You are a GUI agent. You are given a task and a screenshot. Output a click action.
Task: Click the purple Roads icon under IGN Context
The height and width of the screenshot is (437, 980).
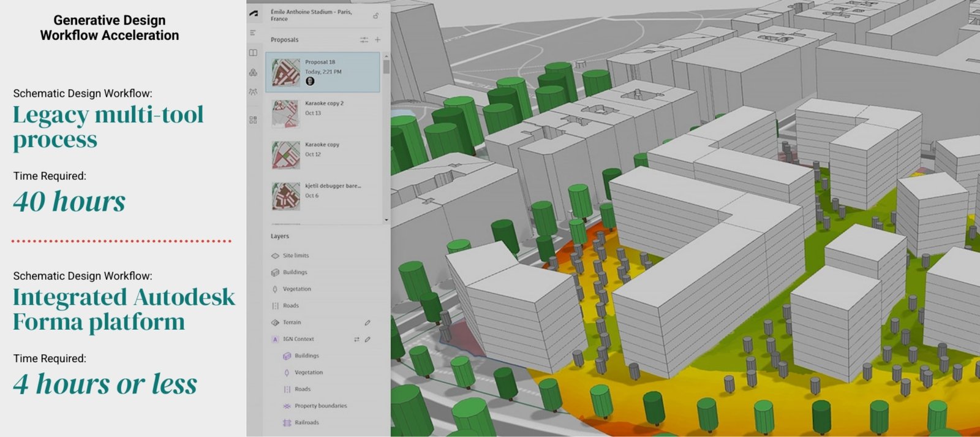coord(287,389)
